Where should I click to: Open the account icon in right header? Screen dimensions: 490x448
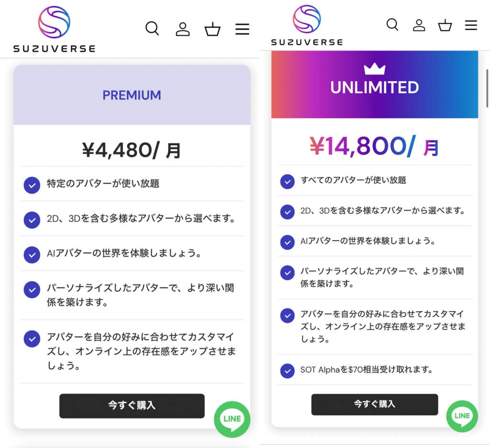[419, 25]
